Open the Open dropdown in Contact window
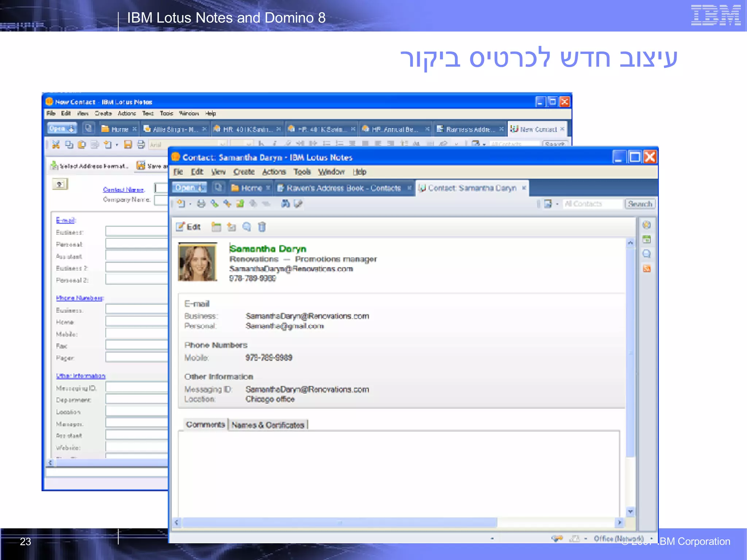This screenshot has height=560, width=747. [189, 188]
